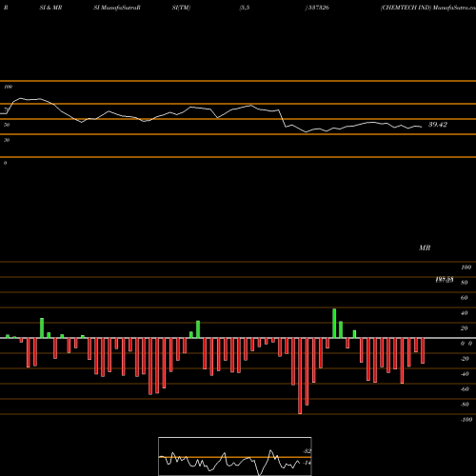This screenshot has width=476, height=476.
Task: Click the RSI axis label 30
Action: coord(7,140)
